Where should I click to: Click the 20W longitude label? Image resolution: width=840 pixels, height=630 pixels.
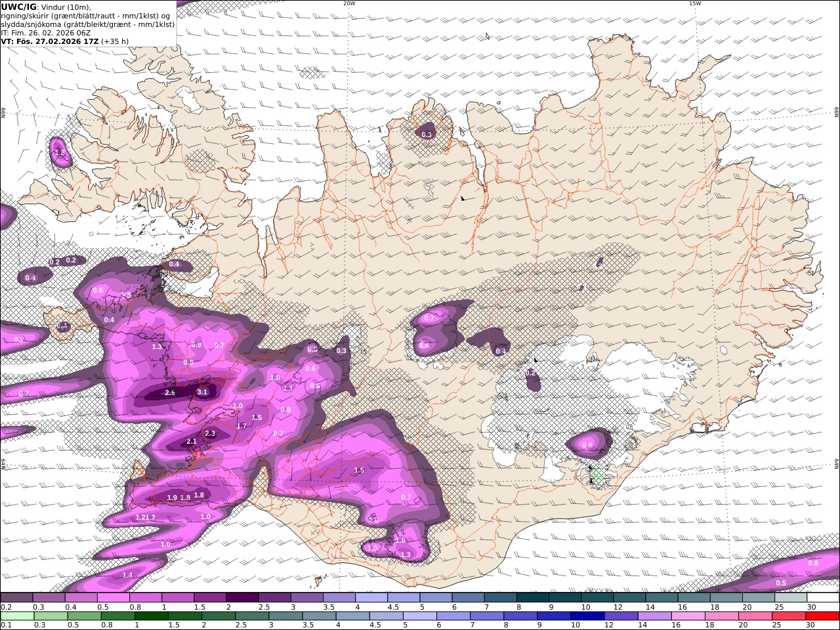tap(349, 3)
